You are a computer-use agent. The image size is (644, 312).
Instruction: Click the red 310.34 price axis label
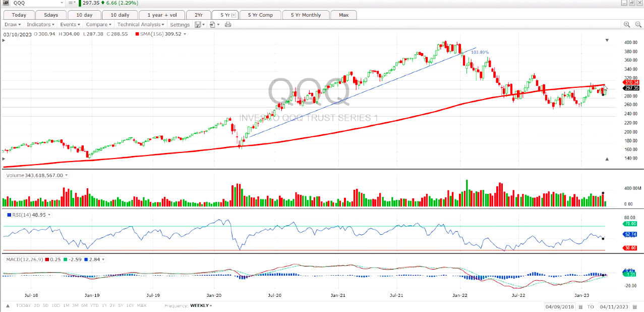(x=632, y=82)
